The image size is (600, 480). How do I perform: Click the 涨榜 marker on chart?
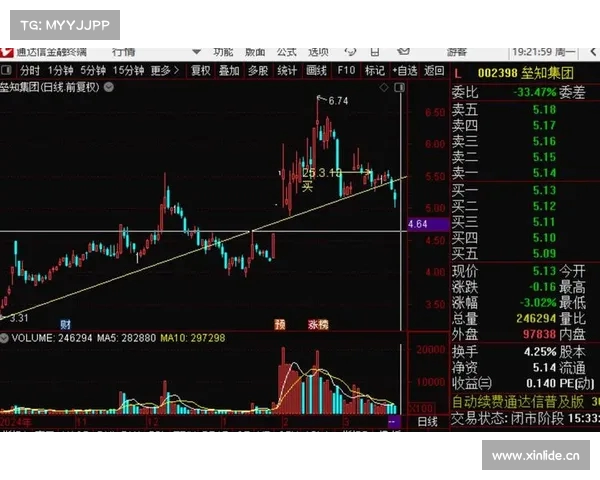click(318, 325)
